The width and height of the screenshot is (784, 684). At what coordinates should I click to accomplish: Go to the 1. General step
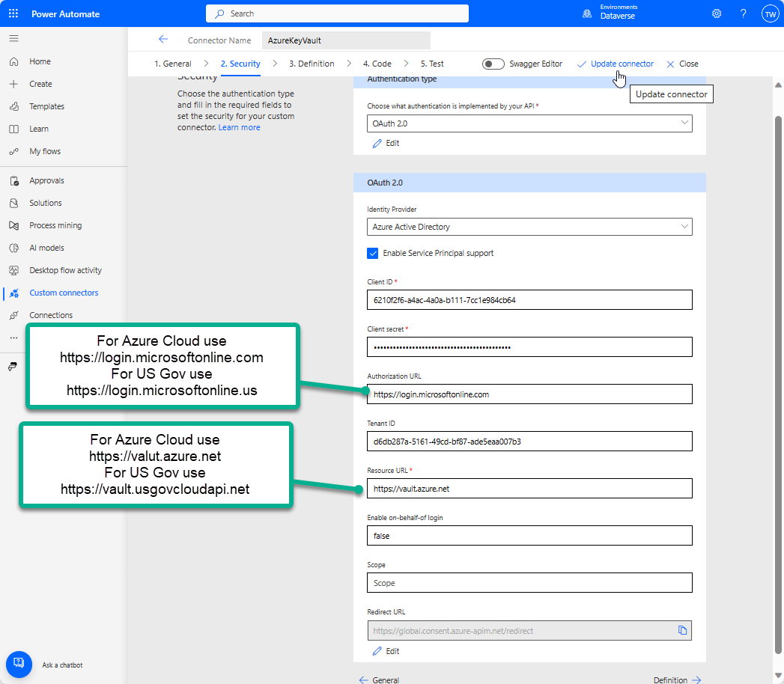click(172, 64)
